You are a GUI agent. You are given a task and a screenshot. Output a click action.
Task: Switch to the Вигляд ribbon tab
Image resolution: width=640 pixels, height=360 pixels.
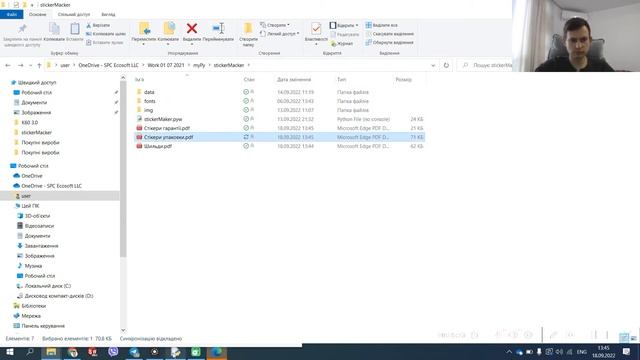108,14
